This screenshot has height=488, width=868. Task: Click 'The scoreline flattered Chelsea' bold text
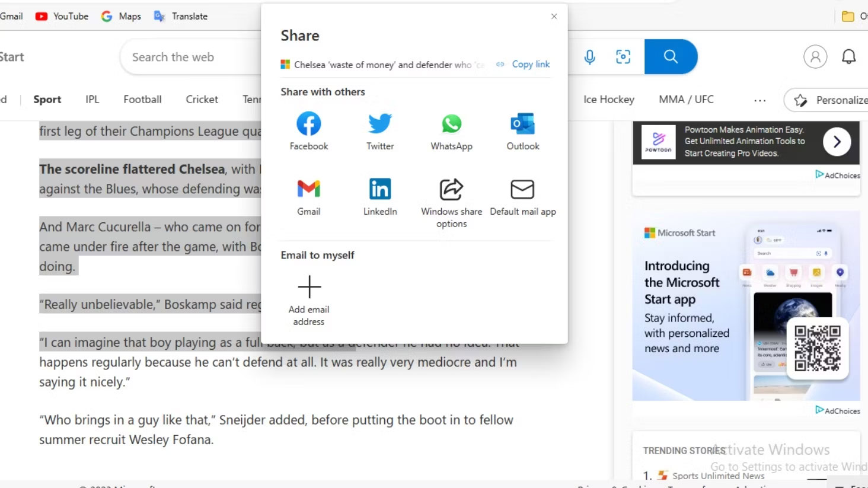[x=132, y=169]
